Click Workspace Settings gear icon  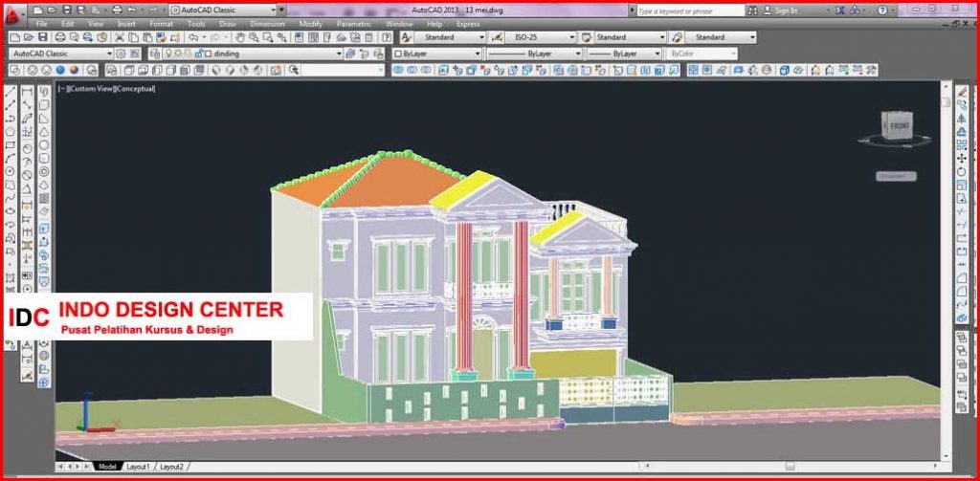(x=121, y=54)
